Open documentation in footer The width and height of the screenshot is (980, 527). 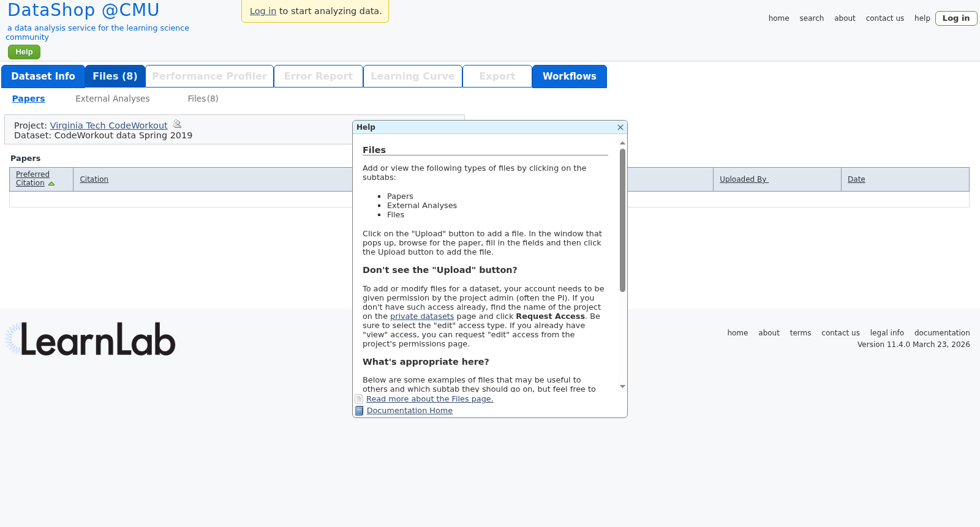point(942,333)
